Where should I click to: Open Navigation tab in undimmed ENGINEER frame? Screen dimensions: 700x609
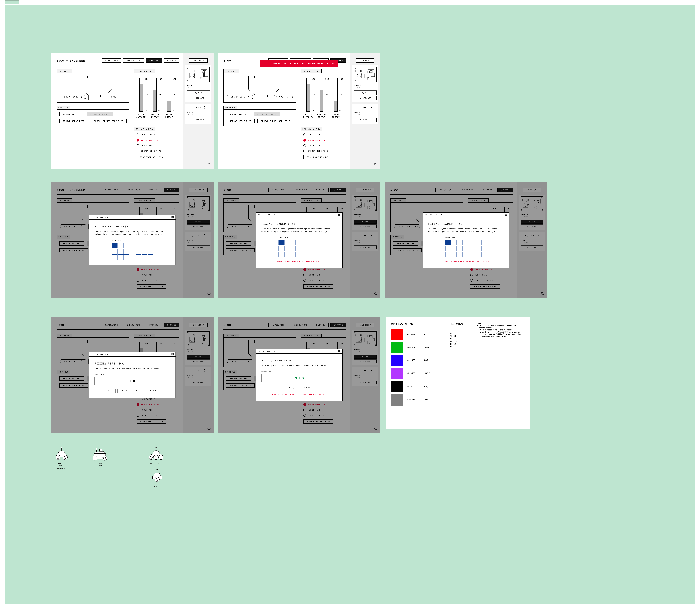pos(111,61)
